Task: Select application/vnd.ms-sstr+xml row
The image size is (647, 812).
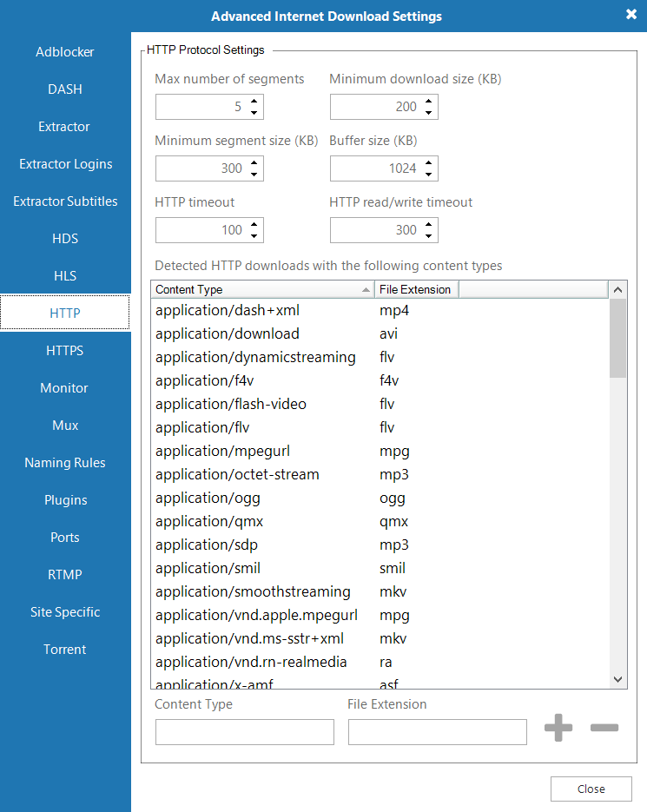Action: (380, 638)
